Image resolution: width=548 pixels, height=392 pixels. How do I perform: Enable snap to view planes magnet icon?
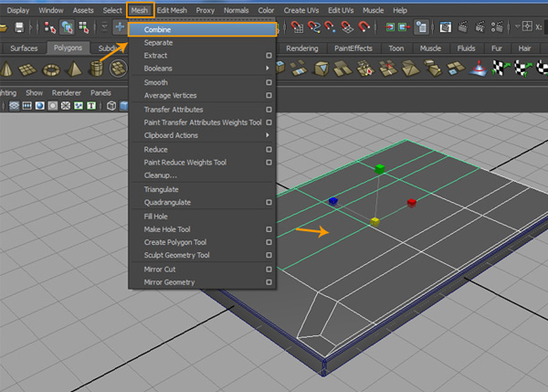pos(347,26)
